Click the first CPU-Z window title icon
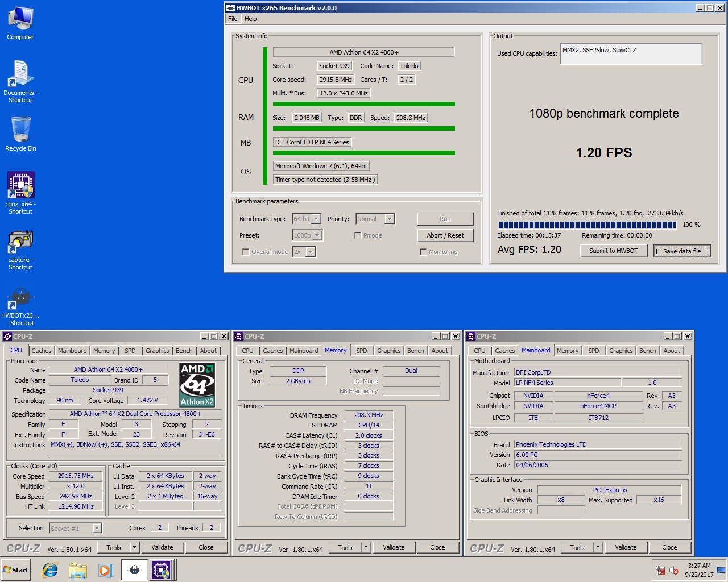The image size is (728, 582). [x=7, y=336]
